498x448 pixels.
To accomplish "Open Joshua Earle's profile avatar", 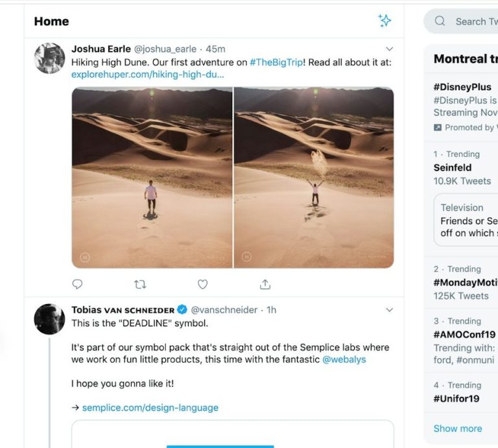I will 49,58.
